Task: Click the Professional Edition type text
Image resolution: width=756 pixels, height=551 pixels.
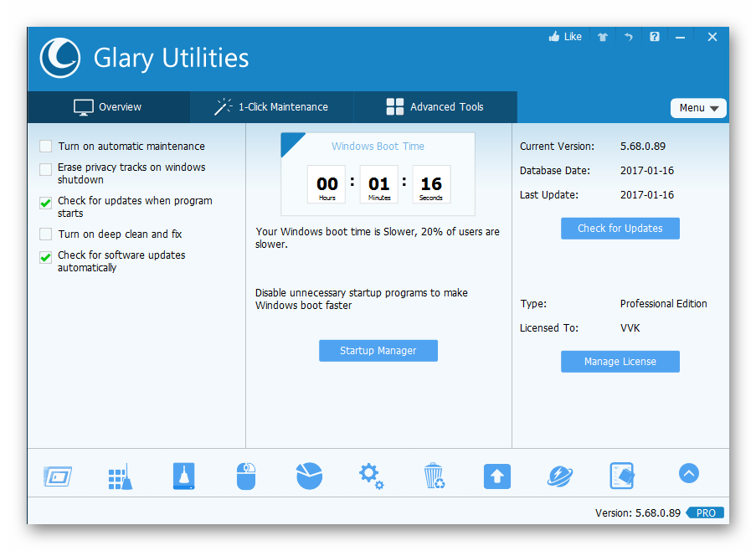Action: [x=663, y=304]
